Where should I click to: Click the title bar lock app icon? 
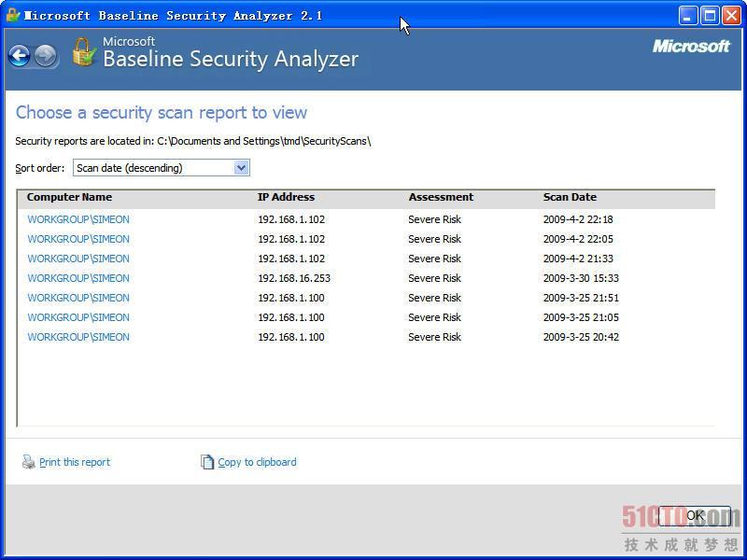click(13, 15)
